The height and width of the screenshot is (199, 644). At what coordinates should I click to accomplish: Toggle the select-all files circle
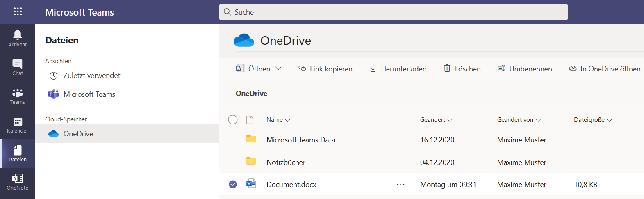[233, 119]
